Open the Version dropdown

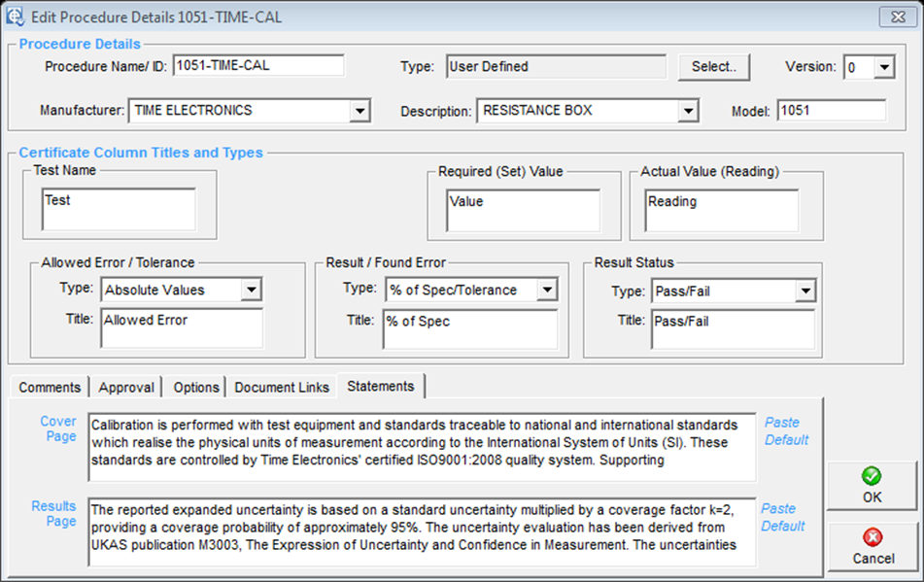(x=883, y=67)
